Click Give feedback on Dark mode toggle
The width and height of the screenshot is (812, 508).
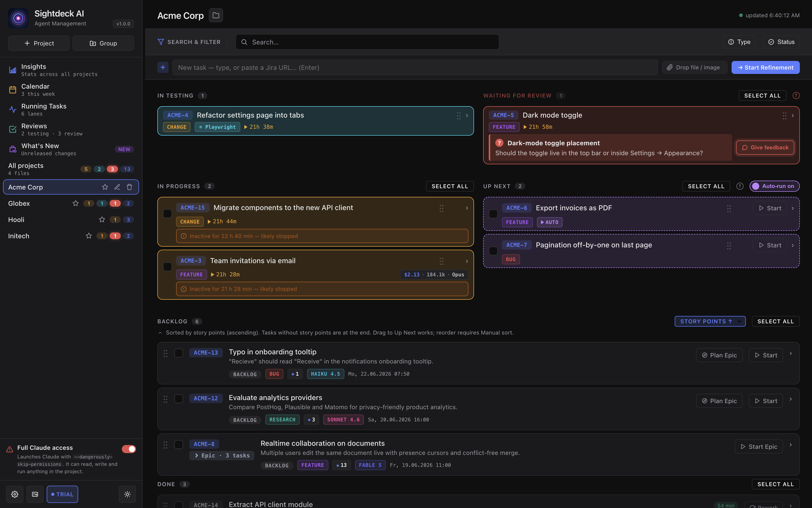point(765,147)
